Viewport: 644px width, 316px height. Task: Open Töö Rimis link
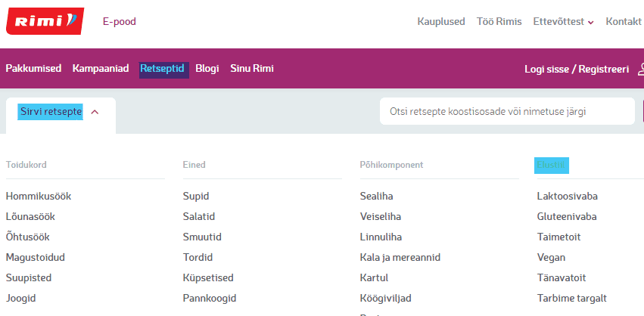tap(499, 21)
